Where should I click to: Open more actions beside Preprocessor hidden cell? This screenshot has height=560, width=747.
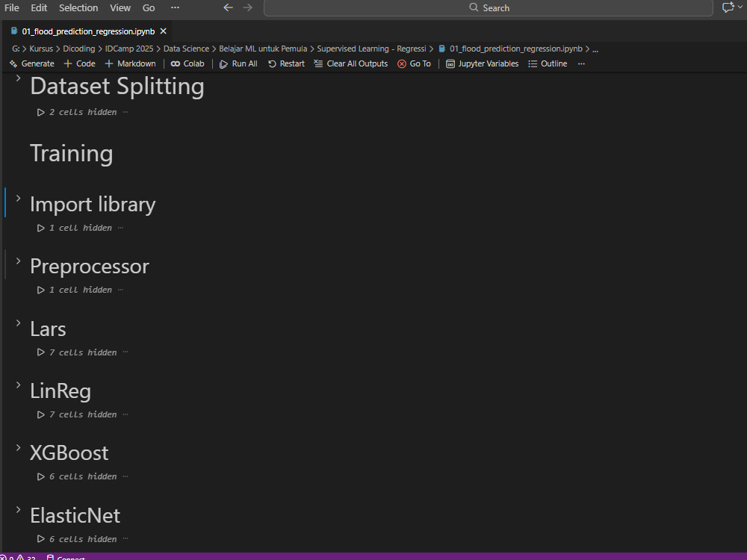click(x=120, y=290)
